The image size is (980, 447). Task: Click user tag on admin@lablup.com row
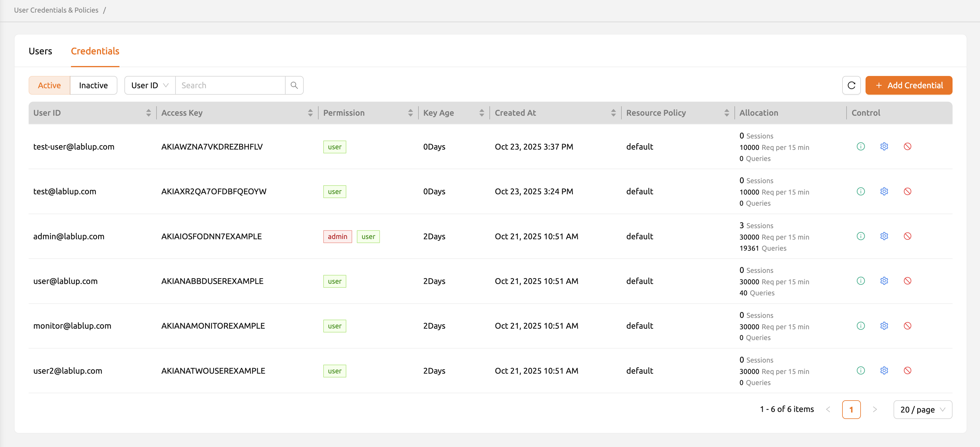(368, 236)
